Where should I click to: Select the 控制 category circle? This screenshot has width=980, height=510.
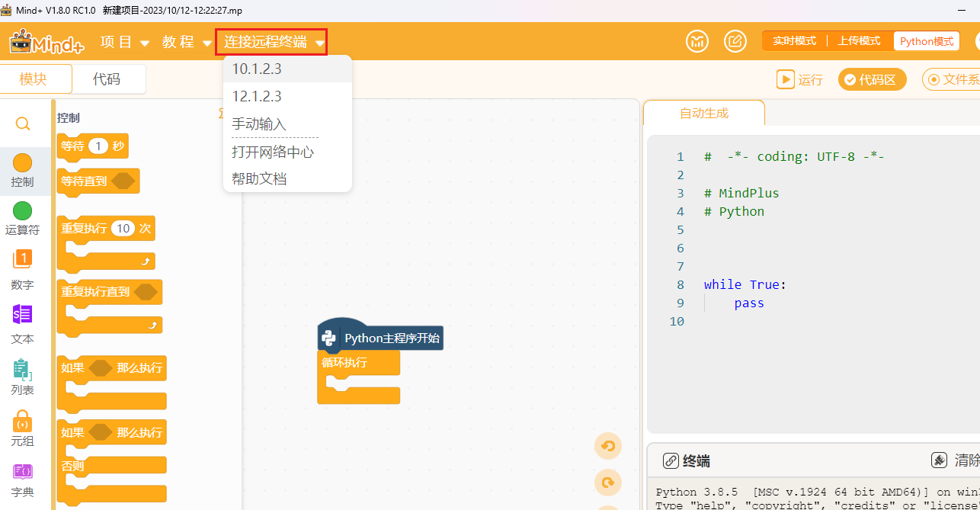tap(23, 162)
